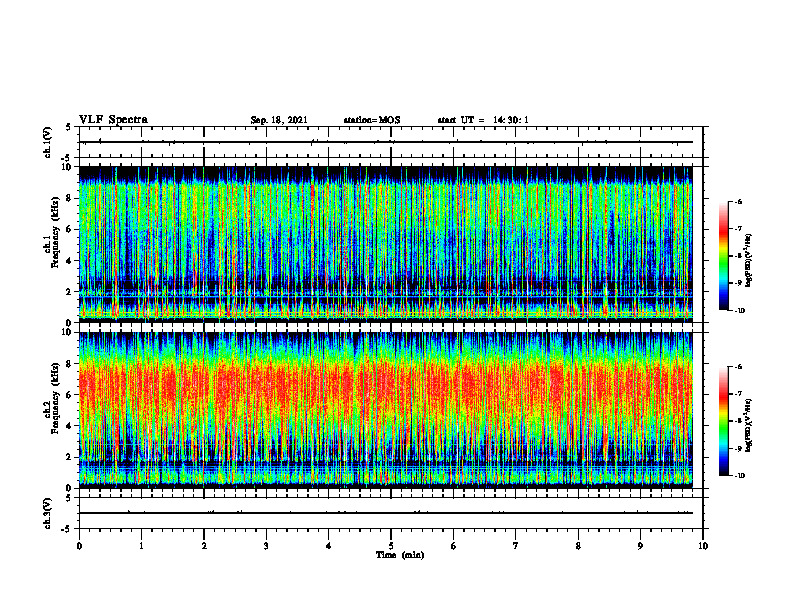
Task: Click the "5" minute tick label on the time axis
Action: click(x=391, y=546)
